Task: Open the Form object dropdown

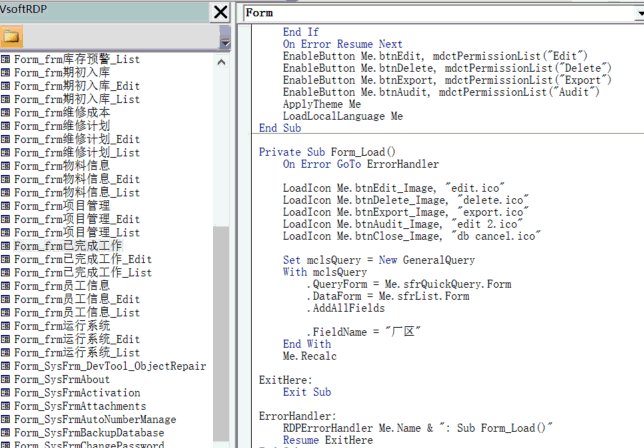Action: (x=640, y=13)
